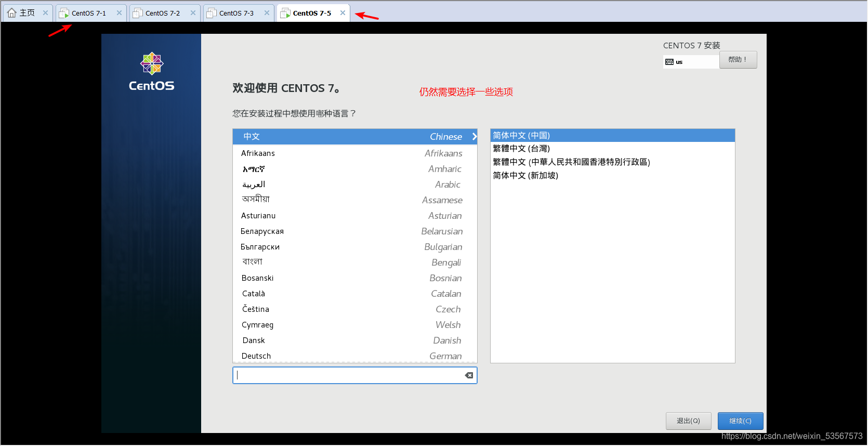Choose Arabic in the language list
Viewport: 868px width, 446px height.
(355, 185)
